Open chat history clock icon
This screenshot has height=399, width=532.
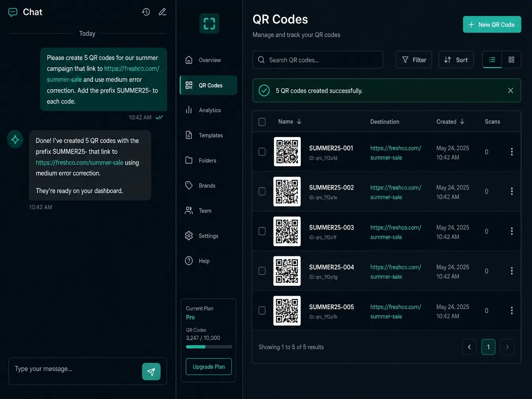click(x=146, y=12)
